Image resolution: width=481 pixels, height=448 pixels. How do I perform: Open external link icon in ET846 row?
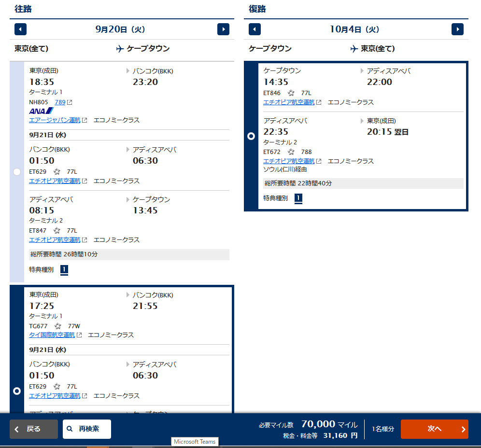319,102
